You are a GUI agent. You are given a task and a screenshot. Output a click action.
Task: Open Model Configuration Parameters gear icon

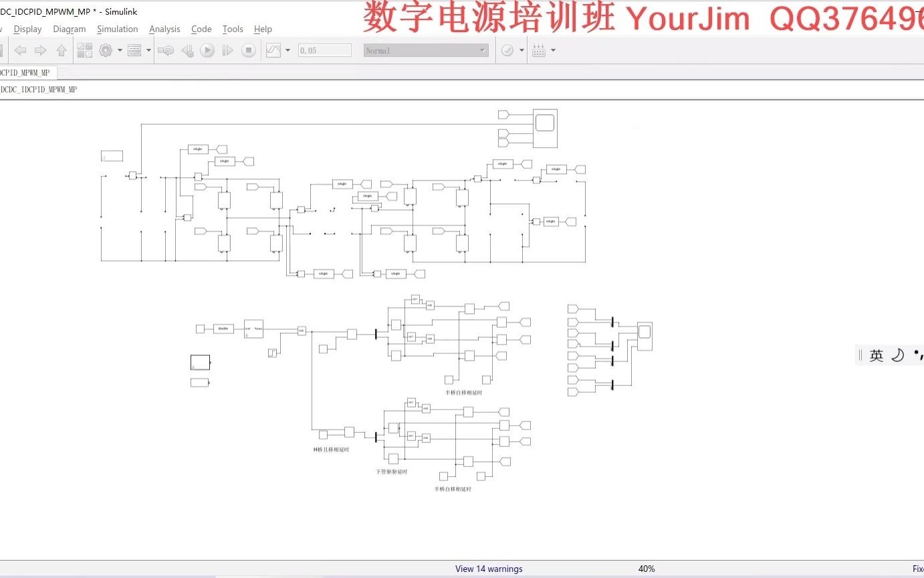(106, 50)
